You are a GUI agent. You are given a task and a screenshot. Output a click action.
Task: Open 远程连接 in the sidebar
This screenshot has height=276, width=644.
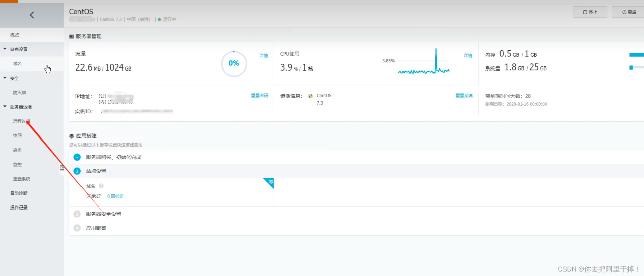click(21, 121)
